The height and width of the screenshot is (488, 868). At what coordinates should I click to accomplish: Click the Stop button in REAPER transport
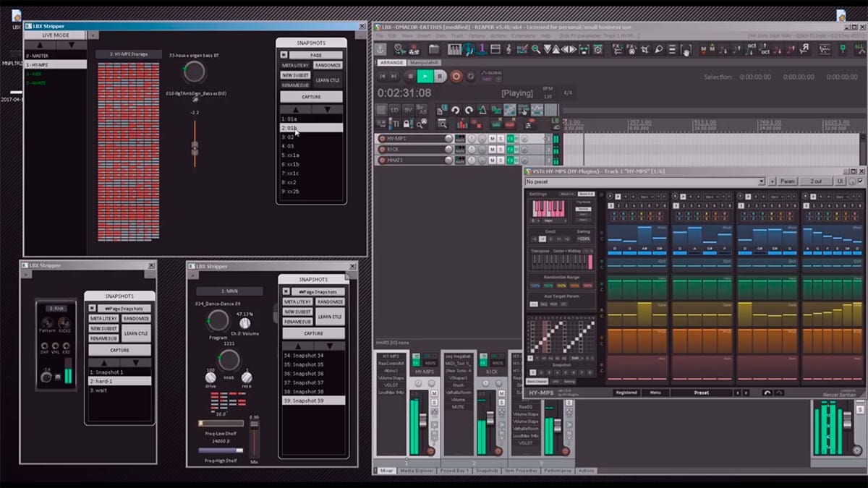(x=409, y=76)
